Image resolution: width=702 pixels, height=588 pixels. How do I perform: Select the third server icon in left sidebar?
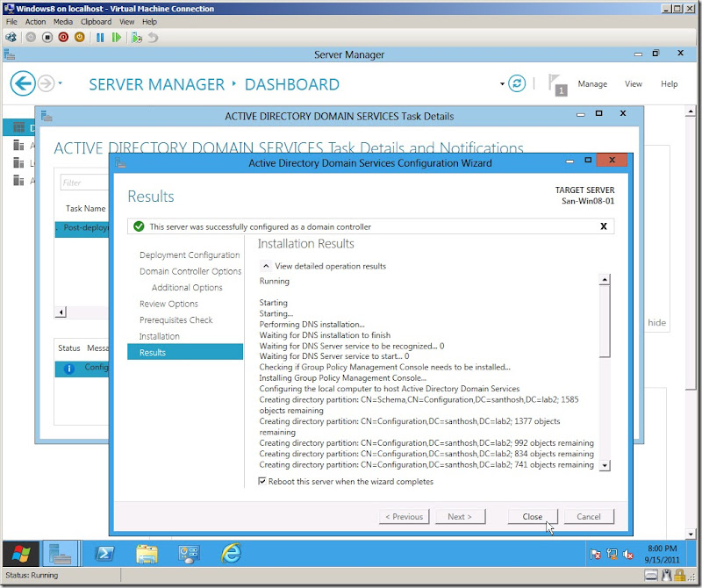tap(18, 162)
